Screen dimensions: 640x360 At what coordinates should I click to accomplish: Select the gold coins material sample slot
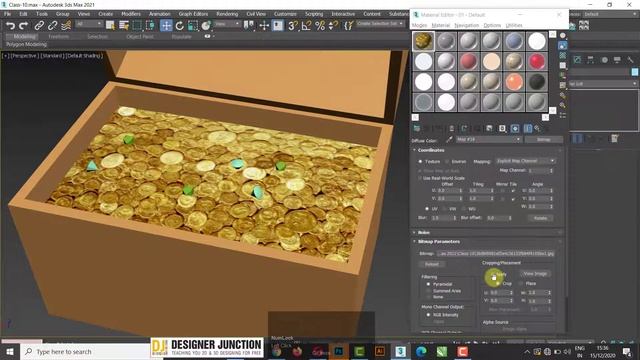coord(423,41)
